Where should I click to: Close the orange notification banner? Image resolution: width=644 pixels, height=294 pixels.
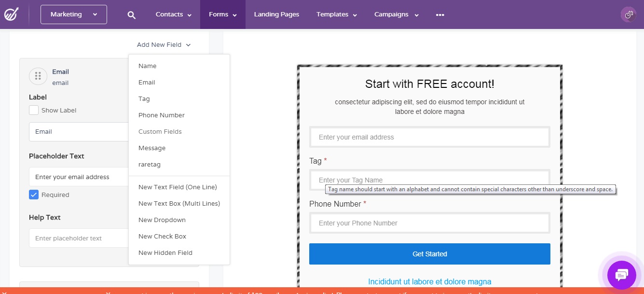(4, 292)
